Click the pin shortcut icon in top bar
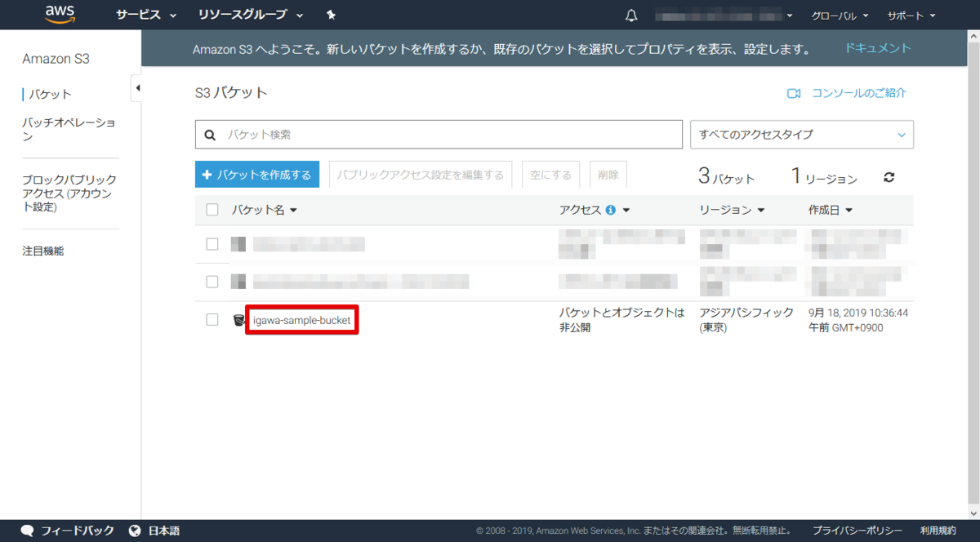 pyautogui.click(x=330, y=15)
